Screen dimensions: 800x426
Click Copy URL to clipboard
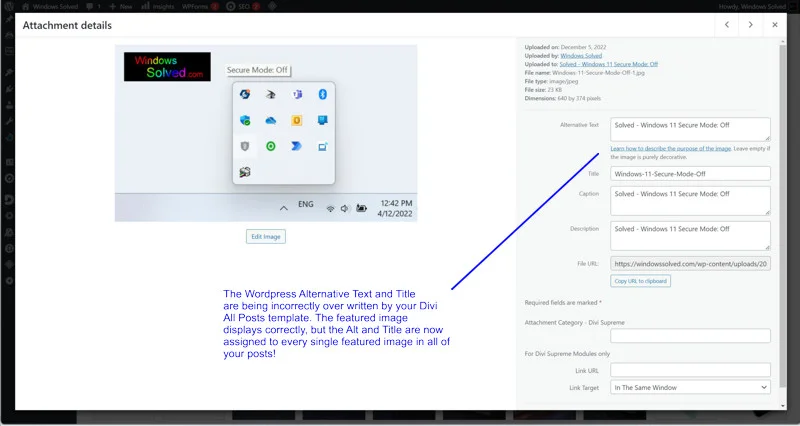pos(640,281)
